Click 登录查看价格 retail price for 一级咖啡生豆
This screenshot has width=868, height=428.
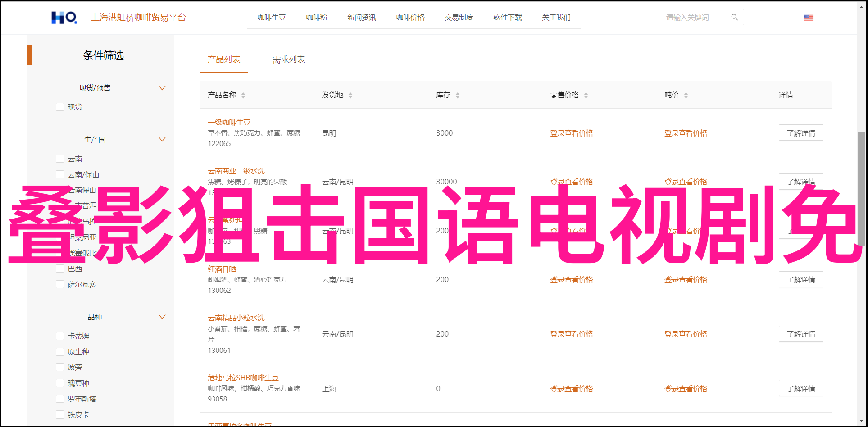coord(571,133)
